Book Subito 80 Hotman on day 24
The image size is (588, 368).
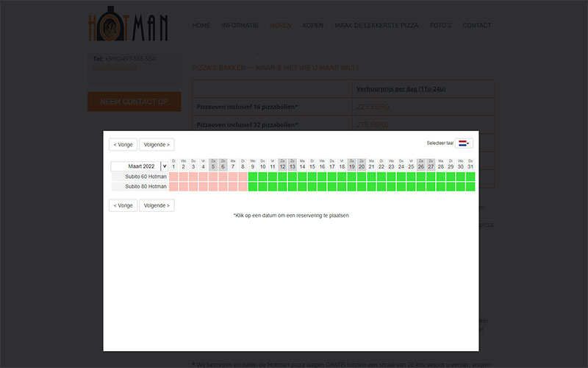pos(401,187)
